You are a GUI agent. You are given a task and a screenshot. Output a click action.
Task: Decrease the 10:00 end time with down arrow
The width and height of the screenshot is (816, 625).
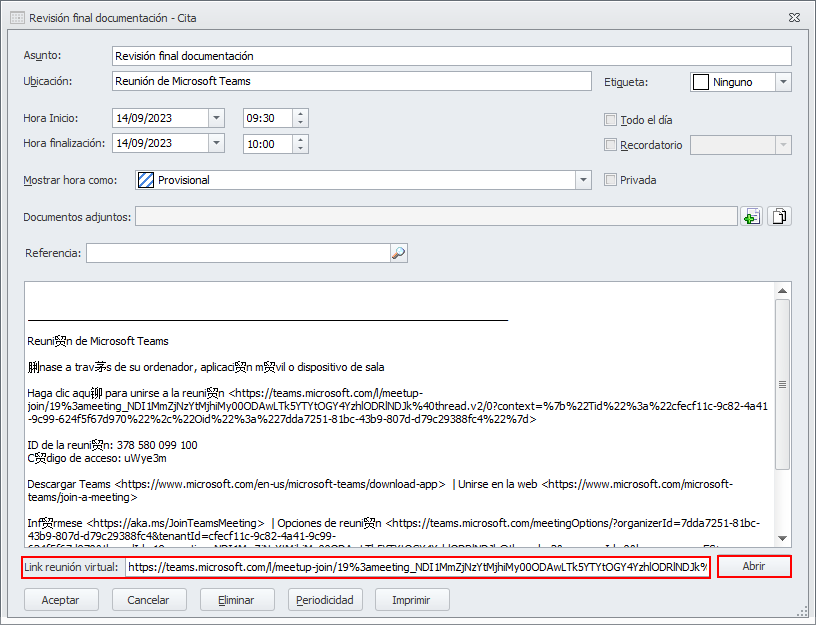tap(300, 148)
